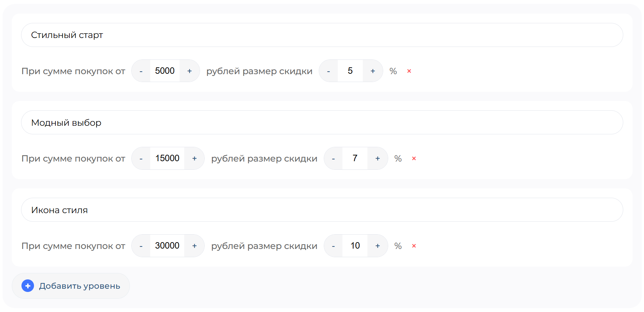
Task: Decrease the 5 percent discount with minus
Action: tap(328, 71)
